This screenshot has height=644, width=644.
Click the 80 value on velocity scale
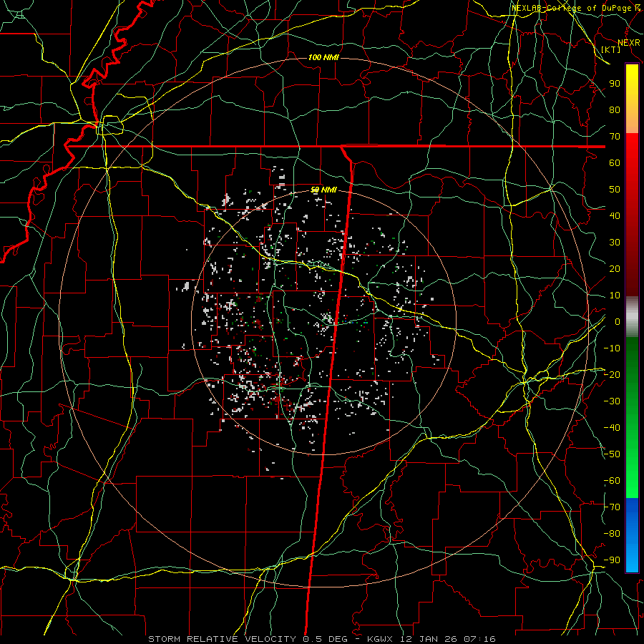615,109
